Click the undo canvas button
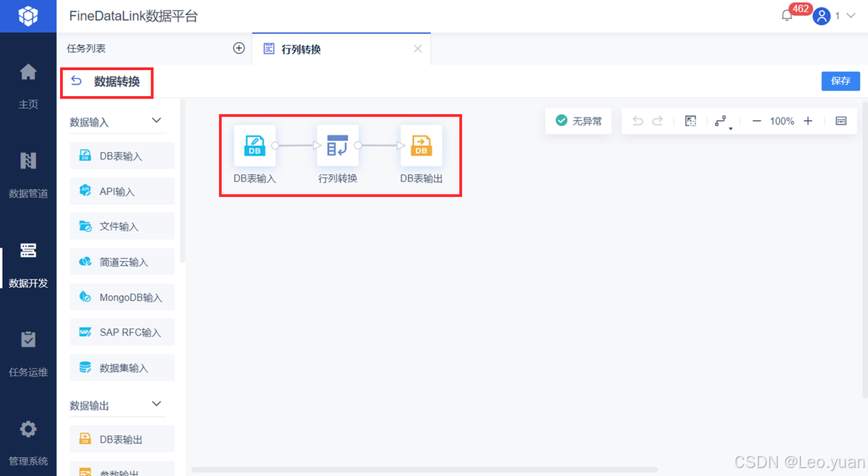The width and height of the screenshot is (868, 476). pyautogui.click(x=637, y=121)
